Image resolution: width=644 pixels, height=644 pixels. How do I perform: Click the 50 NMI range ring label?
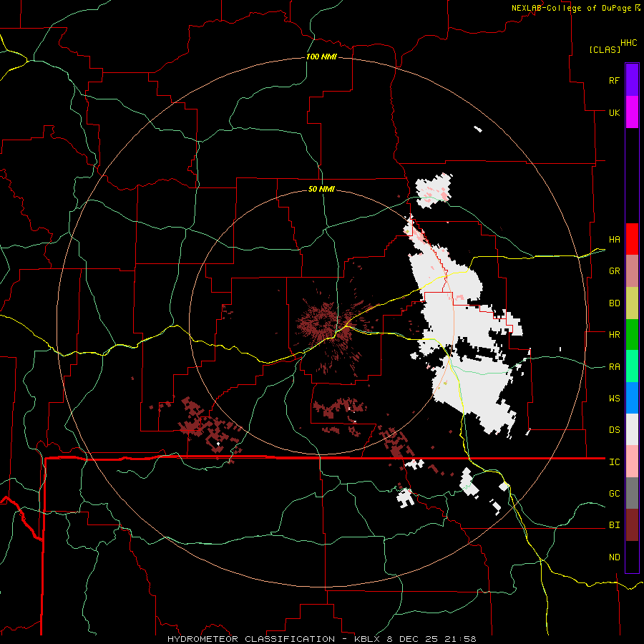tap(321, 189)
